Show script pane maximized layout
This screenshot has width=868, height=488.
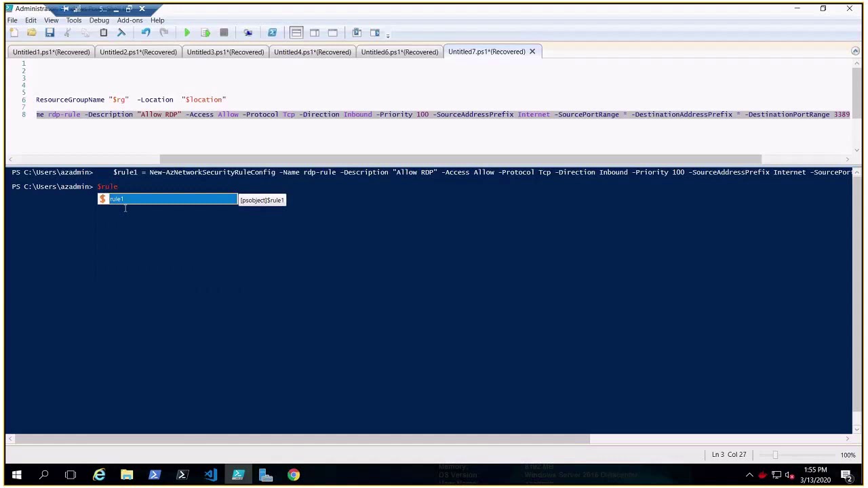pos(332,33)
